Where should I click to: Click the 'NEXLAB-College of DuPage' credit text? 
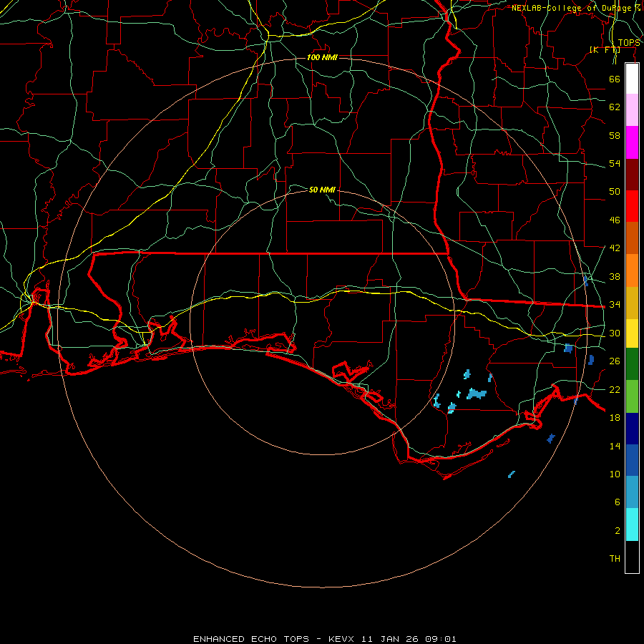572,8
